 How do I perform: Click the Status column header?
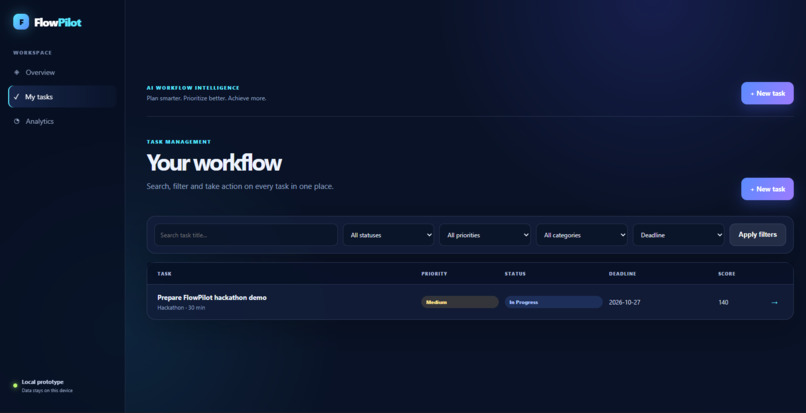[x=515, y=274]
